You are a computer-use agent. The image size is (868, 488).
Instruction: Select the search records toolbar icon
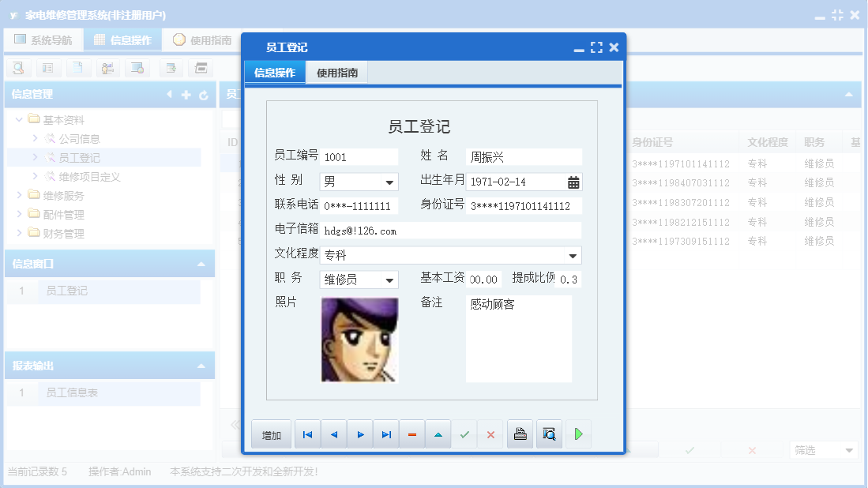[x=17, y=68]
